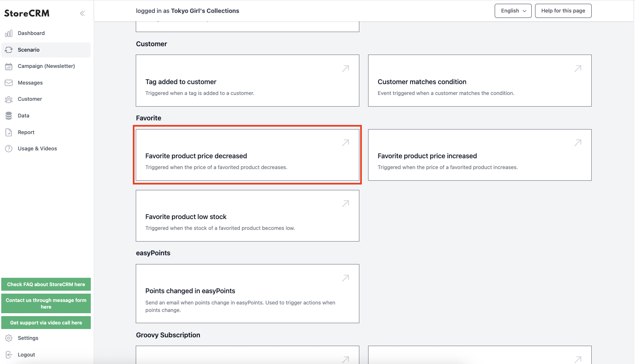The height and width of the screenshot is (364, 635).
Task: Click the Logout door icon
Action: (x=9, y=355)
